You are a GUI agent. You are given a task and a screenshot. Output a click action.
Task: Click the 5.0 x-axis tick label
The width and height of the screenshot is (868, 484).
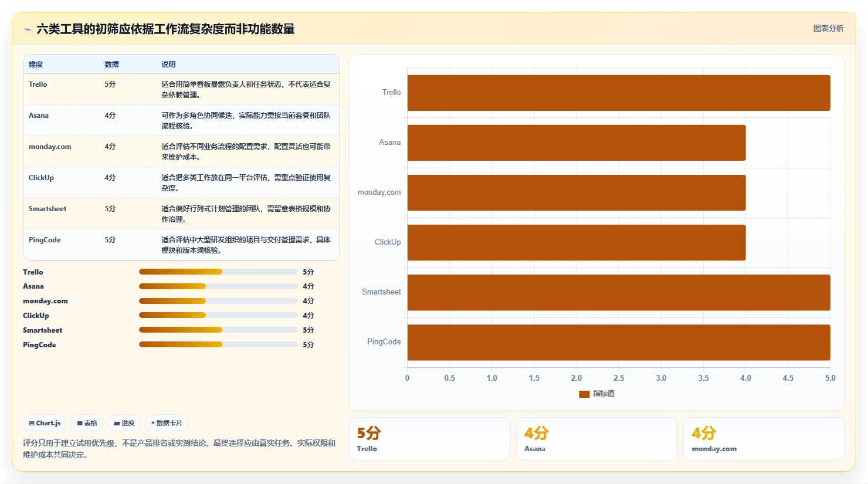point(830,378)
